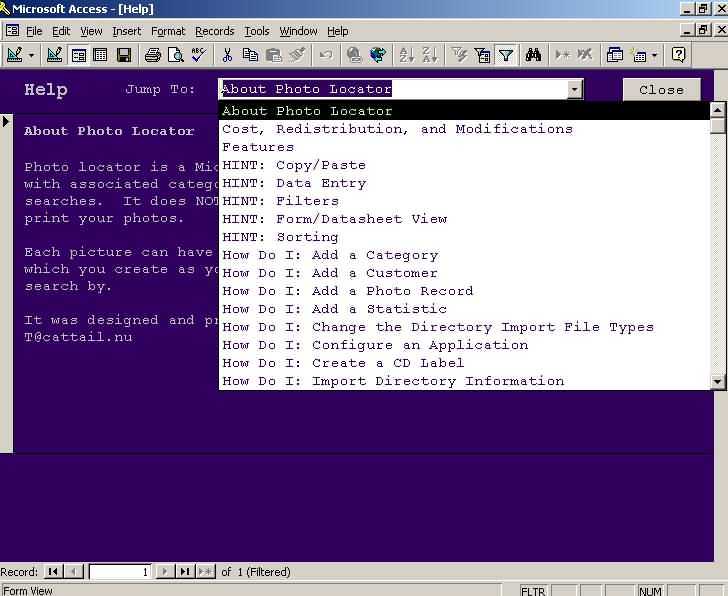This screenshot has width=728, height=596.
Task: Open Print Preview from the toolbar
Action: click(x=175, y=55)
